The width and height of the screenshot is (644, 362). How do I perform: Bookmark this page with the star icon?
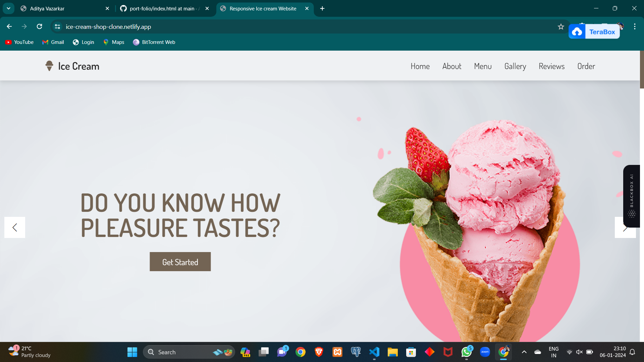[x=561, y=27]
